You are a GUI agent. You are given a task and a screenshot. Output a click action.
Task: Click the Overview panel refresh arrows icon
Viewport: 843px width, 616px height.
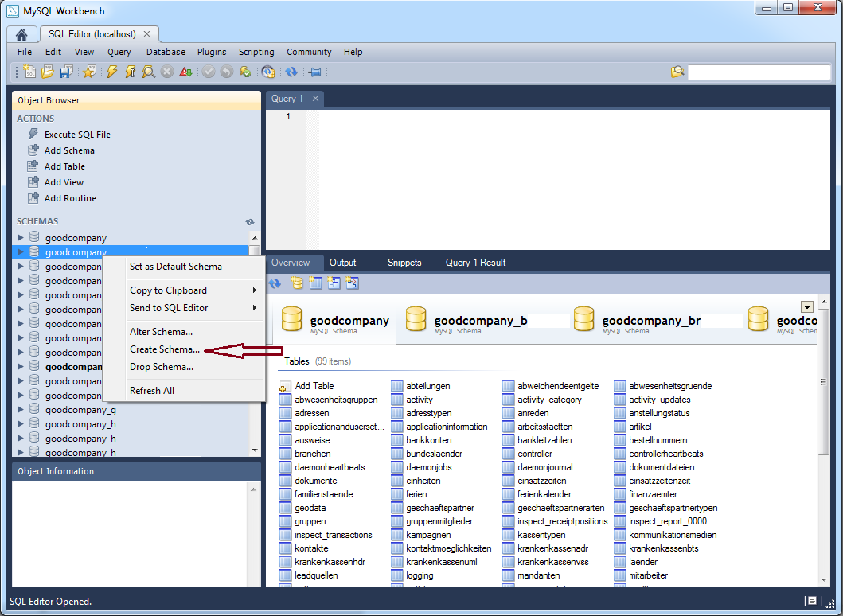point(275,283)
